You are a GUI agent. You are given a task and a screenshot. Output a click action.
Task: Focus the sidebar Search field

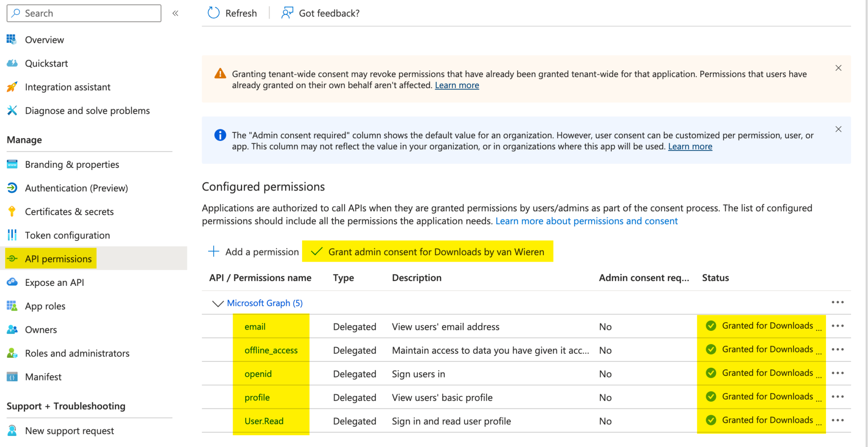tap(84, 13)
